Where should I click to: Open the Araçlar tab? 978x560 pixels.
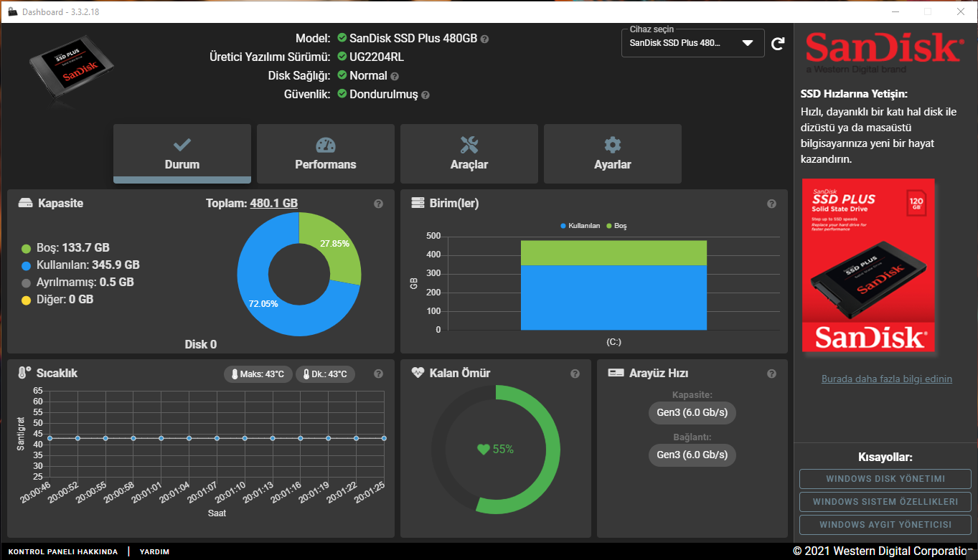tap(469, 153)
